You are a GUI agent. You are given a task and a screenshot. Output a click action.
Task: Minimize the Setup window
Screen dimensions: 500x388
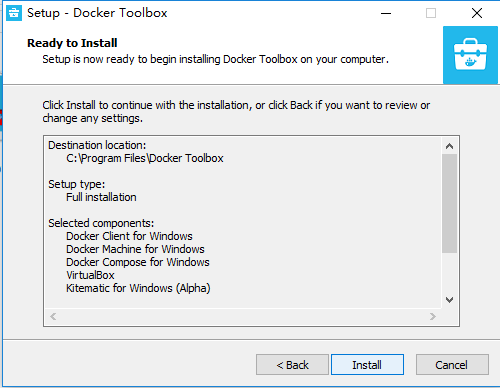(x=386, y=13)
